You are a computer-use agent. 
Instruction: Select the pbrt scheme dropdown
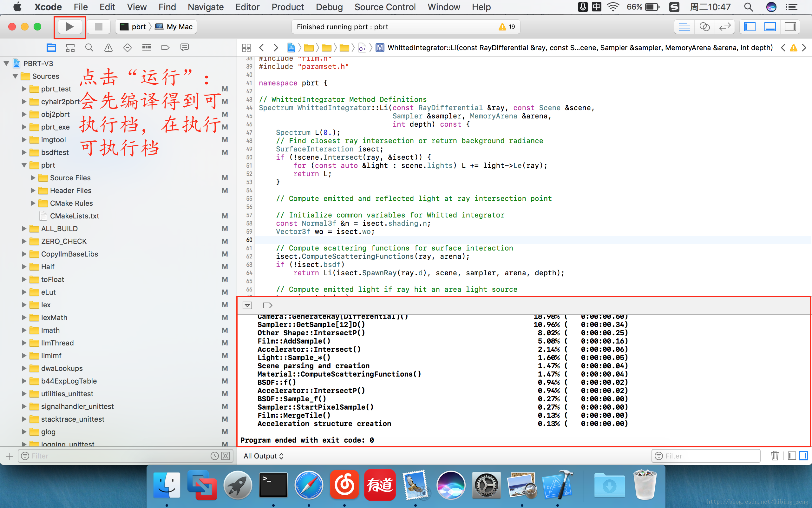(134, 27)
